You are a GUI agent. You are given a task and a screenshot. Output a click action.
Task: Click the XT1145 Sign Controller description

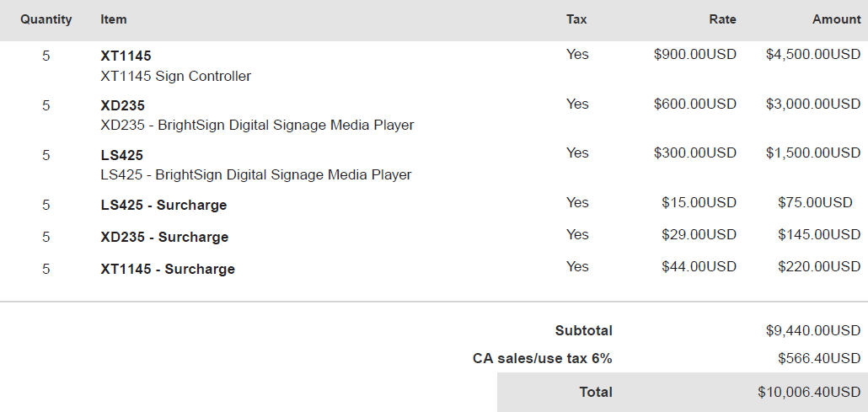(175, 76)
